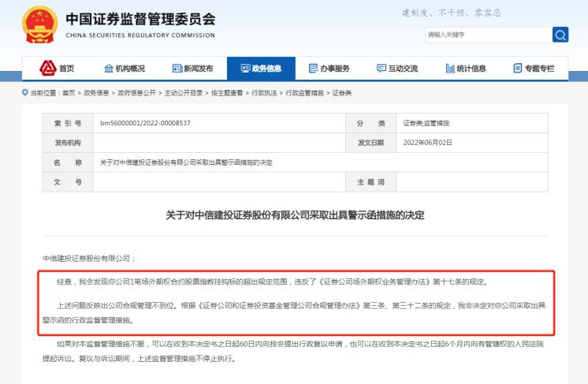Click the paragraph beginning 上述问题反映出
Screen dimensions: 588x384
point(294,313)
